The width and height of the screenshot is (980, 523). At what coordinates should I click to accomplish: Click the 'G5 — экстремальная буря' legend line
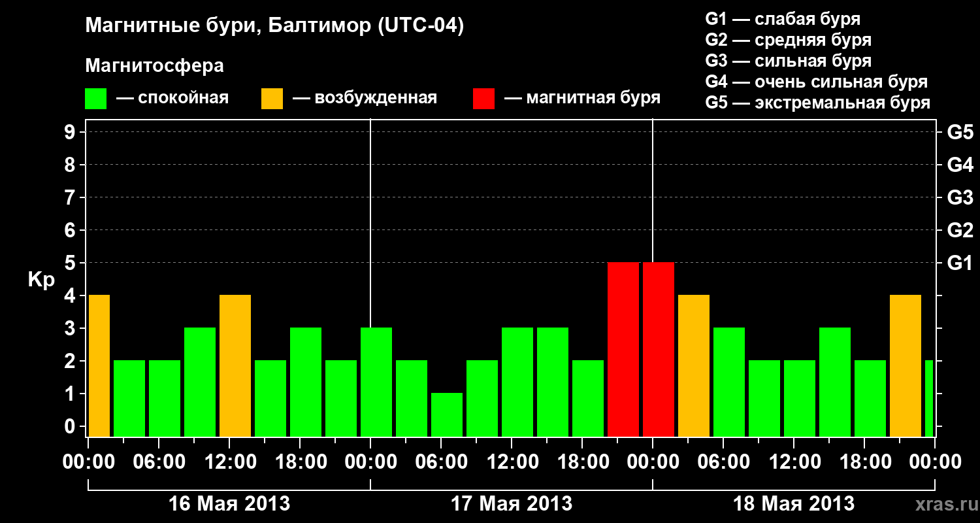pyautogui.click(x=818, y=103)
